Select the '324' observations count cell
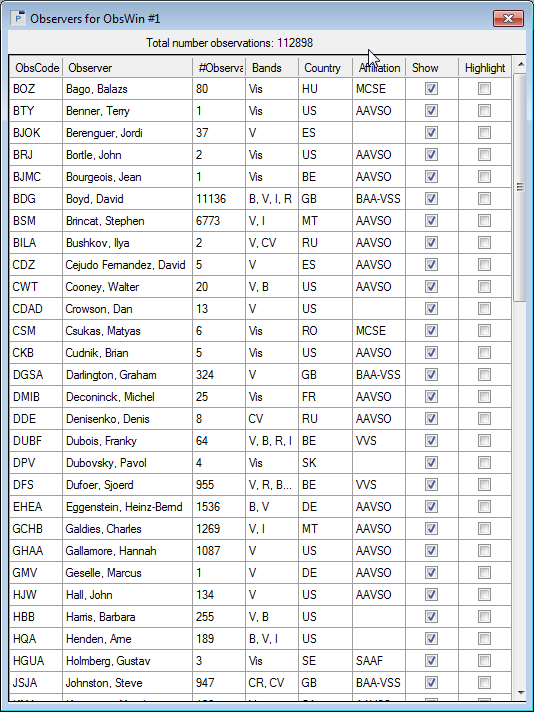The image size is (534, 712). (219, 375)
